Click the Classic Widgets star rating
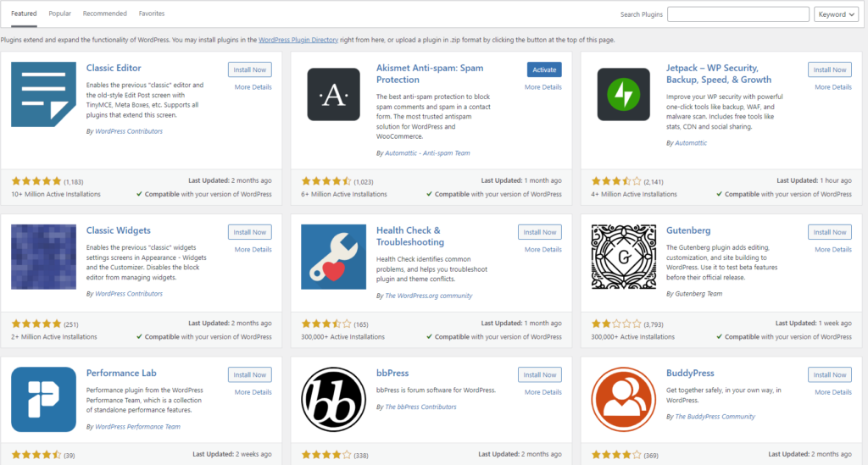 click(x=36, y=324)
